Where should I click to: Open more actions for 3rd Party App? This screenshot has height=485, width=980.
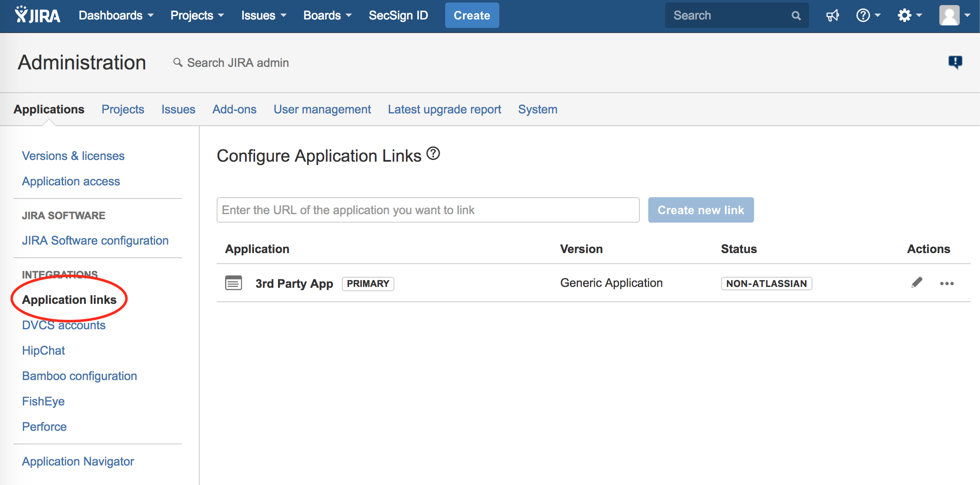(x=947, y=283)
